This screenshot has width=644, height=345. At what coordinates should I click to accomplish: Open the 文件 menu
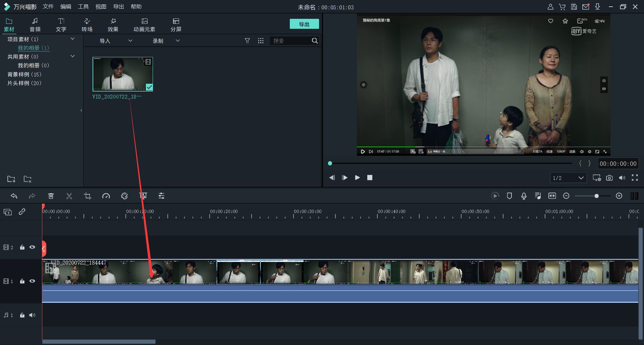[48, 7]
